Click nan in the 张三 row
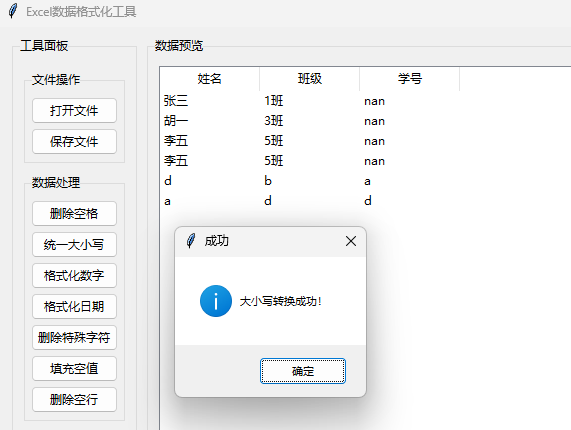The image size is (571, 430). click(x=374, y=101)
